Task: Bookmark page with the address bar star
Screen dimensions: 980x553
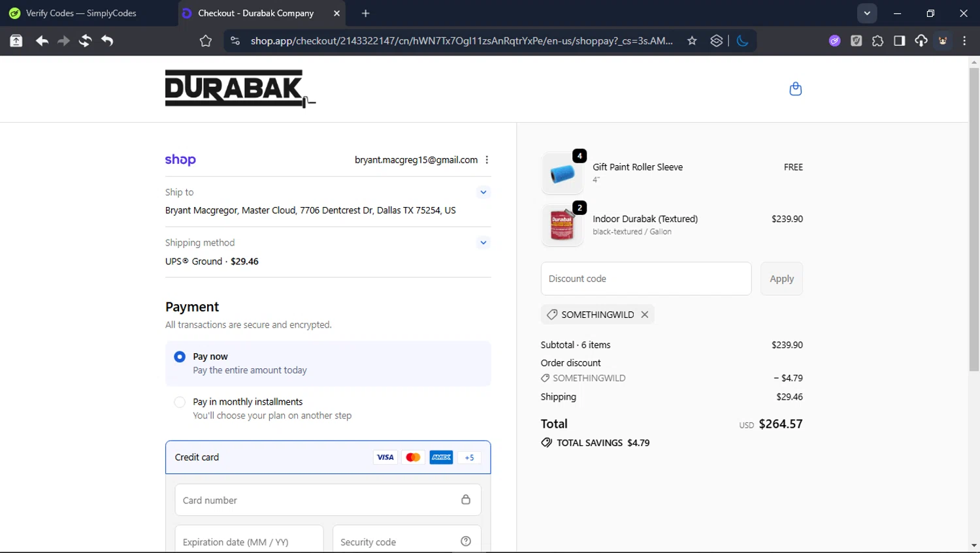Action: click(692, 40)
